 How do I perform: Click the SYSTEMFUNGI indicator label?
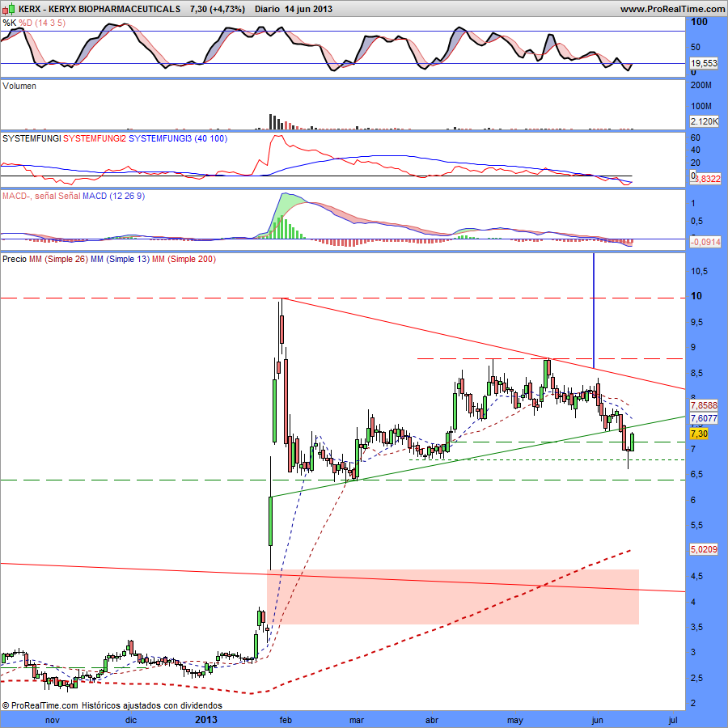coord(32,138)
